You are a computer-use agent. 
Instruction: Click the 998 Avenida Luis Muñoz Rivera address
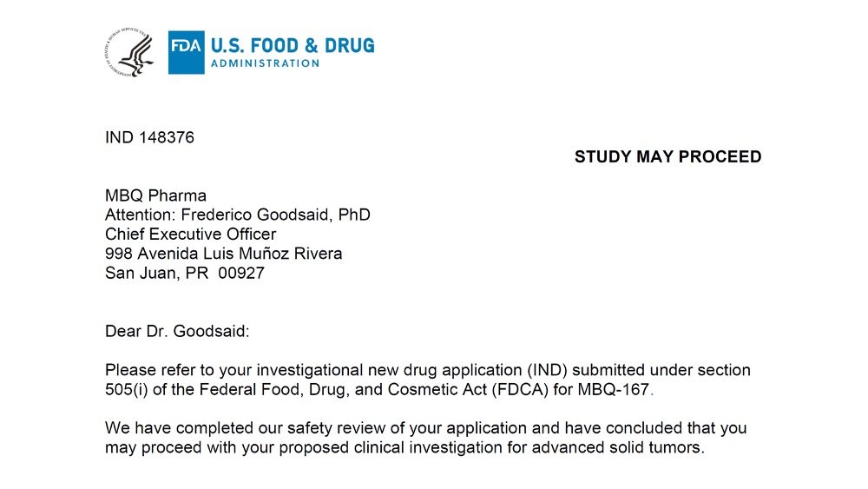coord(224,254)
